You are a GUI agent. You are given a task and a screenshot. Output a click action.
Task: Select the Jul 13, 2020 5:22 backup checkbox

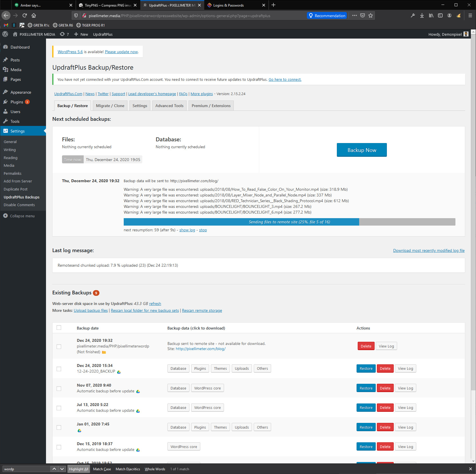[x=59, y=408]
